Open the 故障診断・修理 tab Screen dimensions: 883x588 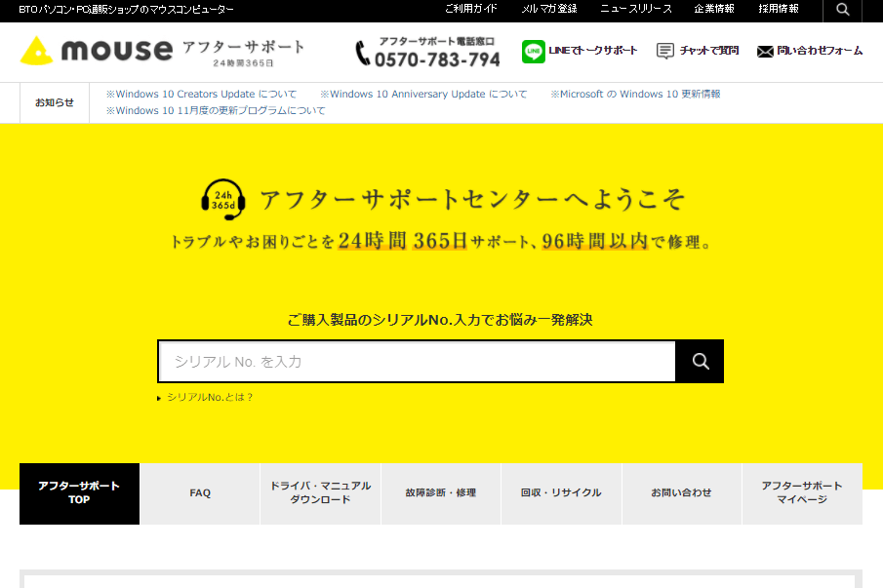440,493
